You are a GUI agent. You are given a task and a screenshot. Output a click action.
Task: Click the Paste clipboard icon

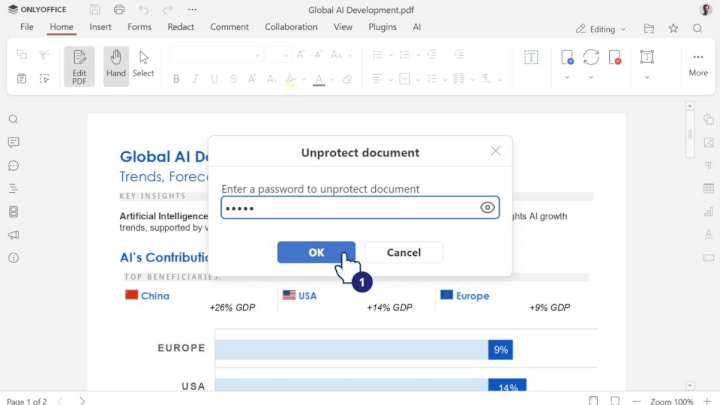pos(22,79)
